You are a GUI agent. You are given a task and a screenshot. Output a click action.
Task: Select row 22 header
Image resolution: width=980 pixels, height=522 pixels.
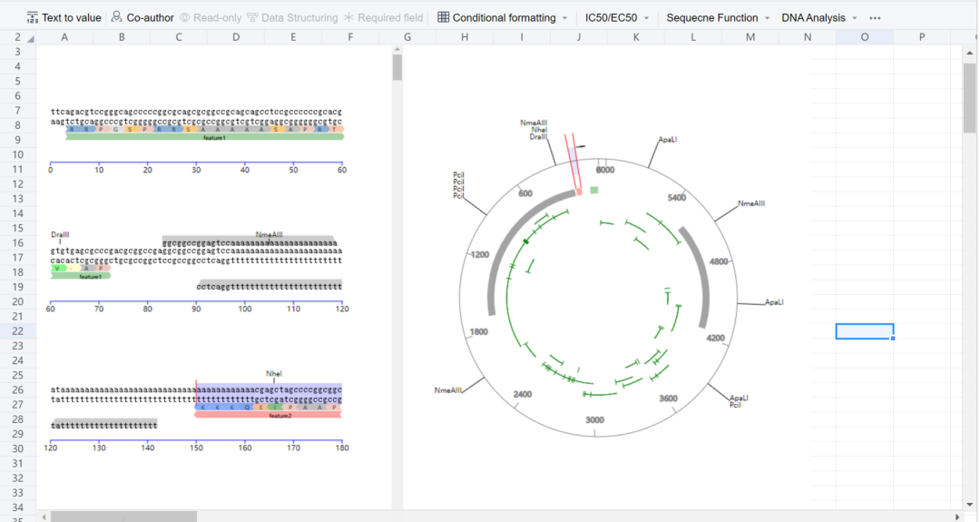click(17, 331)
